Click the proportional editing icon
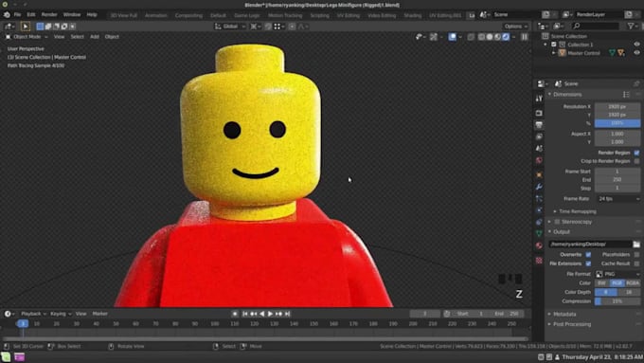This screenshot has width=644, height=363. pyautogui.click(x=292, y=27)
